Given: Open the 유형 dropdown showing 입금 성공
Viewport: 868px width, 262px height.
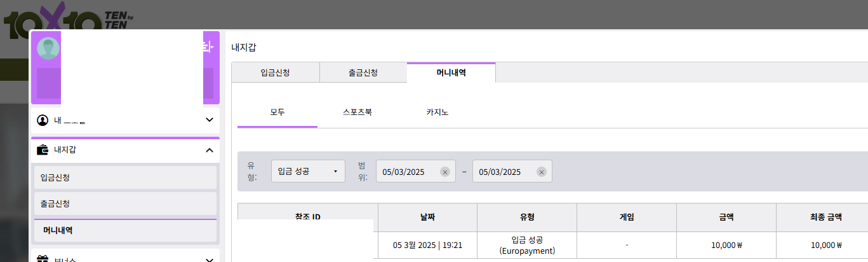Looking at the screenshot, I should 308,172.
